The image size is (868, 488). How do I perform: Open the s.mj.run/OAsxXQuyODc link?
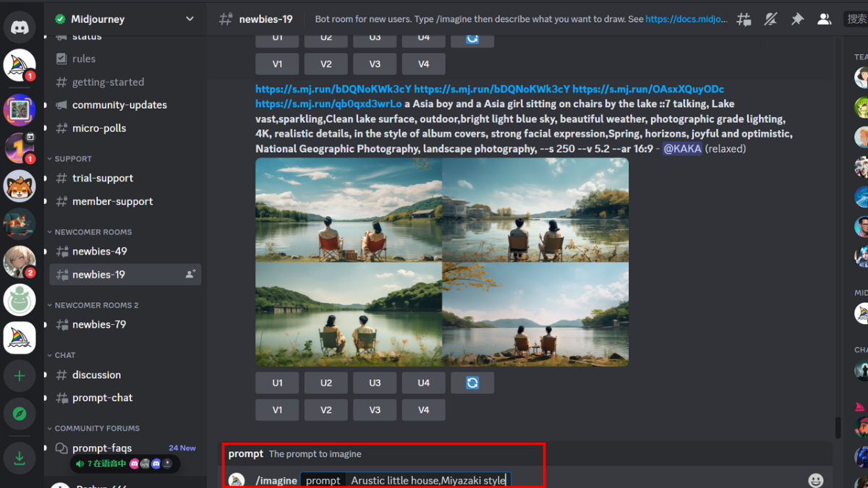648,89
